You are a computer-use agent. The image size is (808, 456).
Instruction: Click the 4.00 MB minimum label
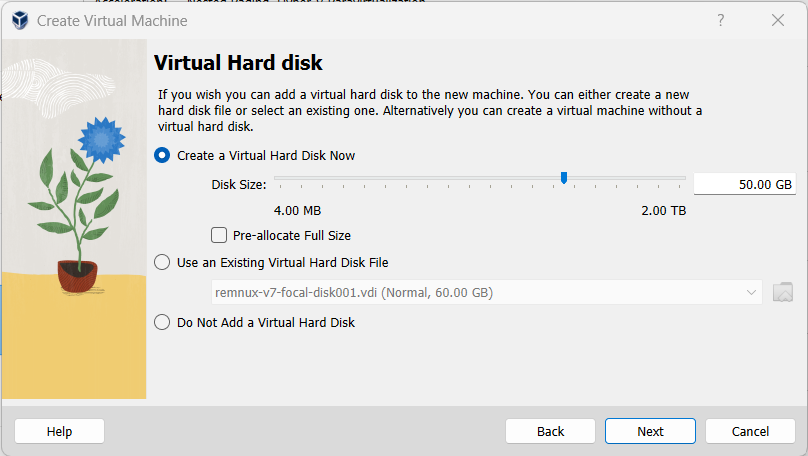click(297, 211)
